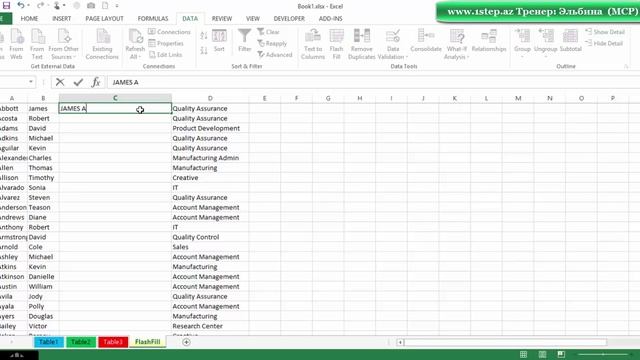Screen dimensions: 640x360
Task: Select the FlashFill sheet tab
Action: [147, 342]
